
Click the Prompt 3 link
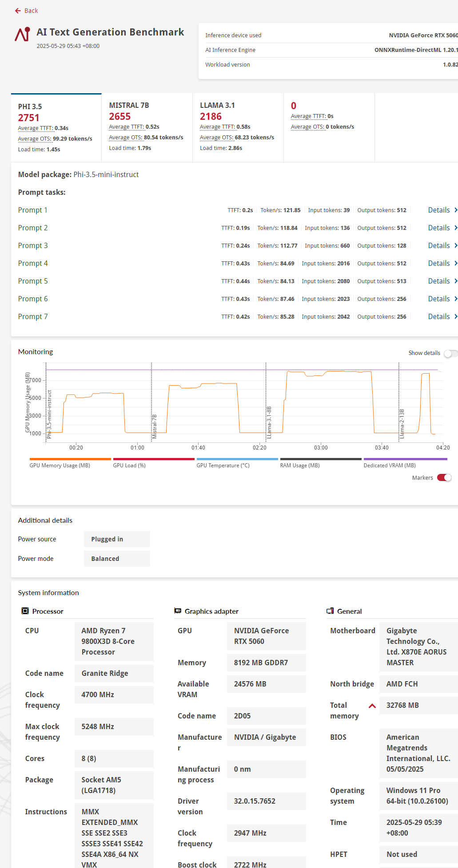pyautogui.click(x=32, y=245)
